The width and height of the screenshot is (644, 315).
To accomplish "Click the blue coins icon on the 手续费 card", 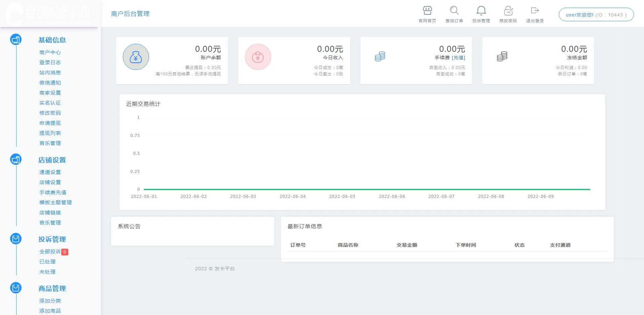I will pos(380,56).
